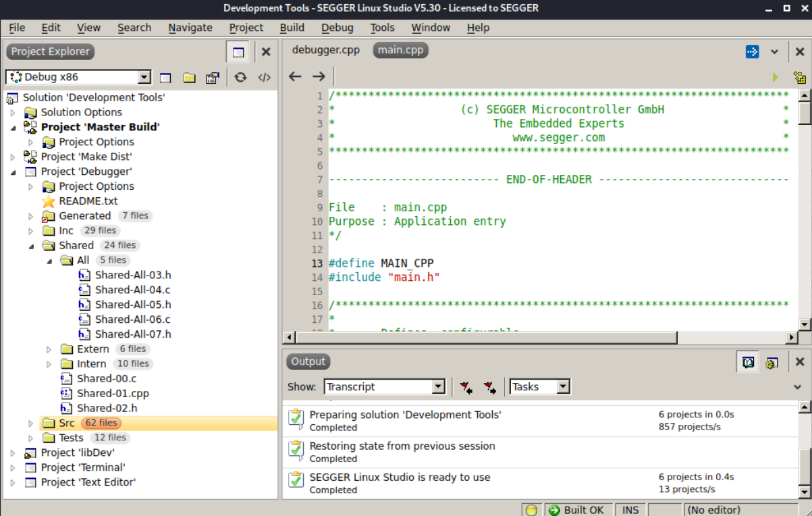Close the Output panel

(800, 363)
